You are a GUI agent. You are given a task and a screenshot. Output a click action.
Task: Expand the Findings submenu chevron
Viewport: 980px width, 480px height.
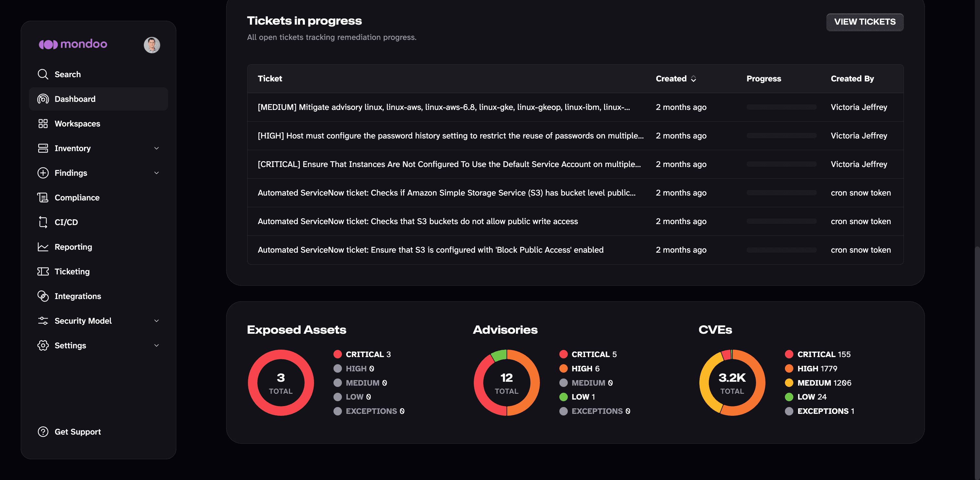pos(156,173)
